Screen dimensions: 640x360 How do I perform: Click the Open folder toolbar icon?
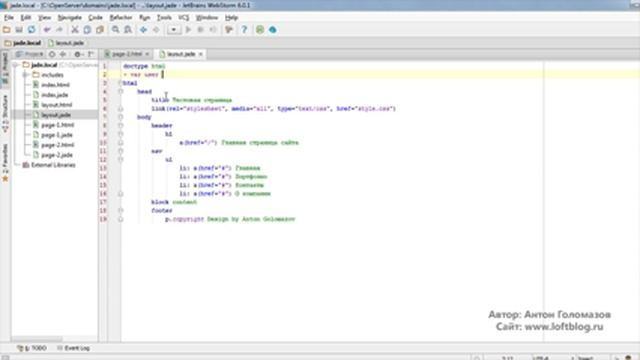pos(7,30)
